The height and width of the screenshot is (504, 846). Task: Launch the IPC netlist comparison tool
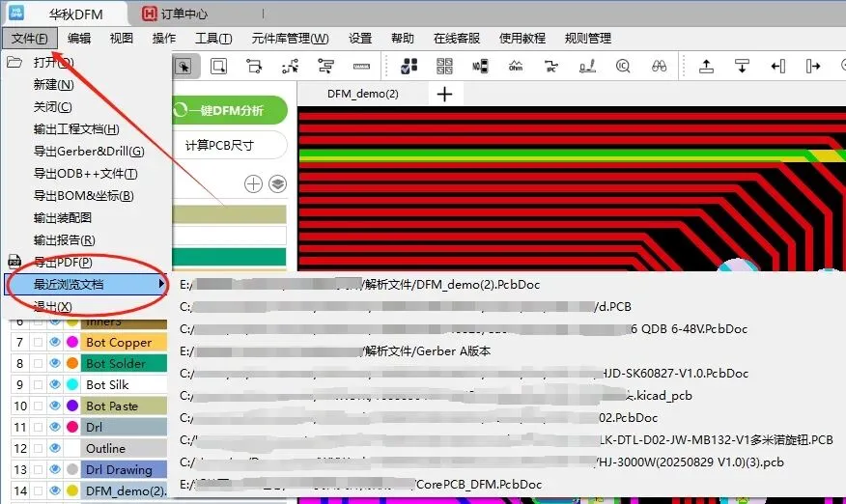coord(551,67)
